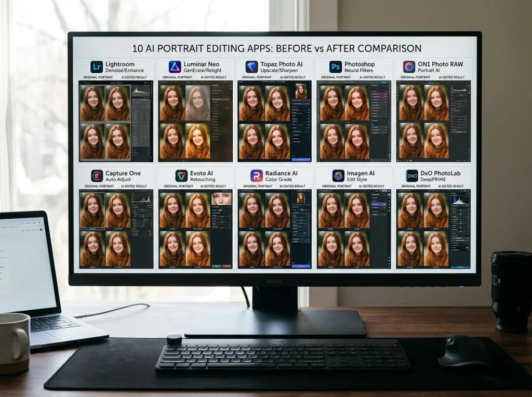Click the 'Denoise/Enhance' subtitle

[125, 70]
